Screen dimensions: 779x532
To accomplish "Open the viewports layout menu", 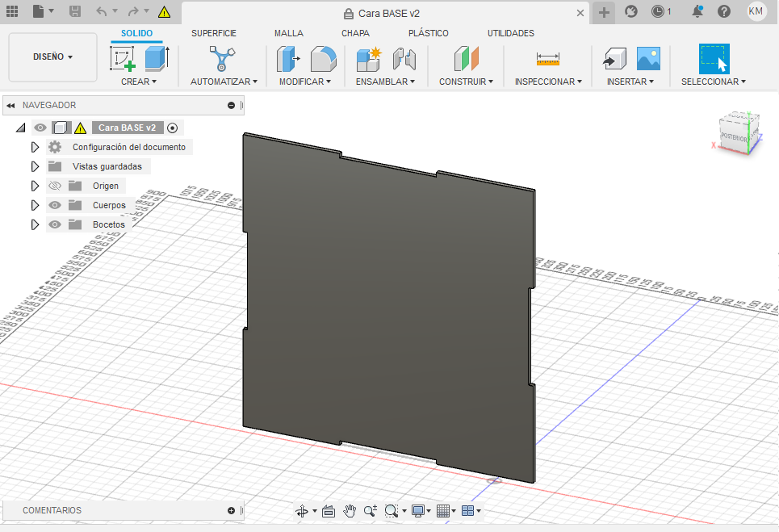I will 471,511.
